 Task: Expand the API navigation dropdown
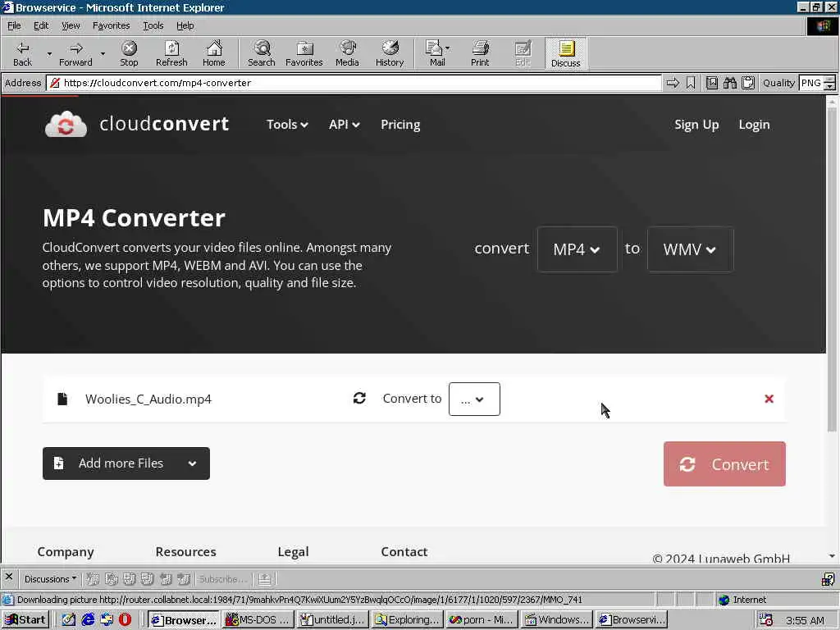pos(344,125)
